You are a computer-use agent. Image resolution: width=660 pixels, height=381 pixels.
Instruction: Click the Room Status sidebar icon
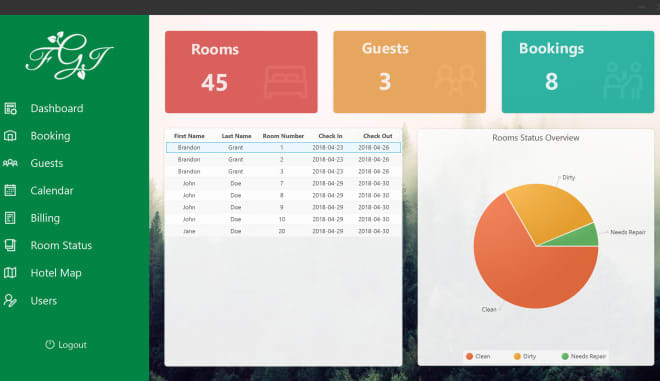10,245
